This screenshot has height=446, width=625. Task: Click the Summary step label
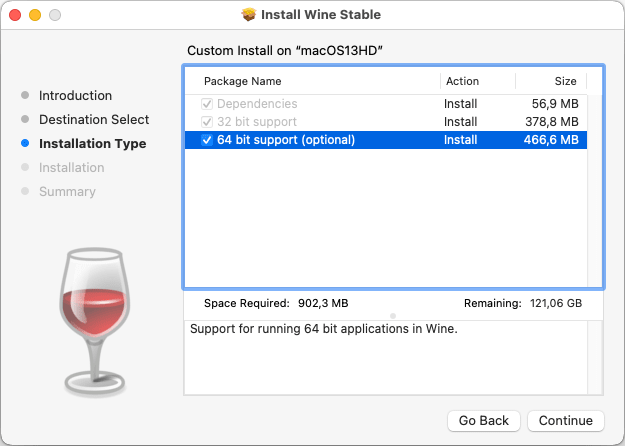[67, 192]
